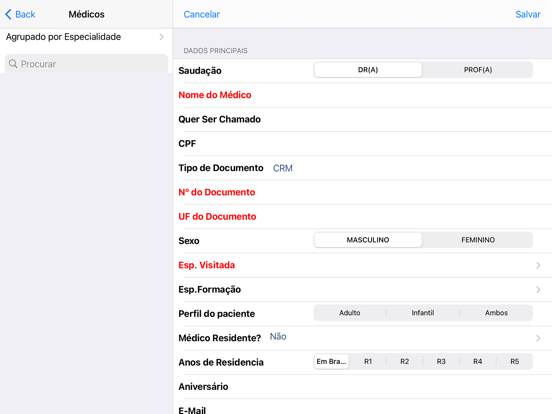
Task: Tap the Back chevron arrow icon
Action: pos(8,14)
